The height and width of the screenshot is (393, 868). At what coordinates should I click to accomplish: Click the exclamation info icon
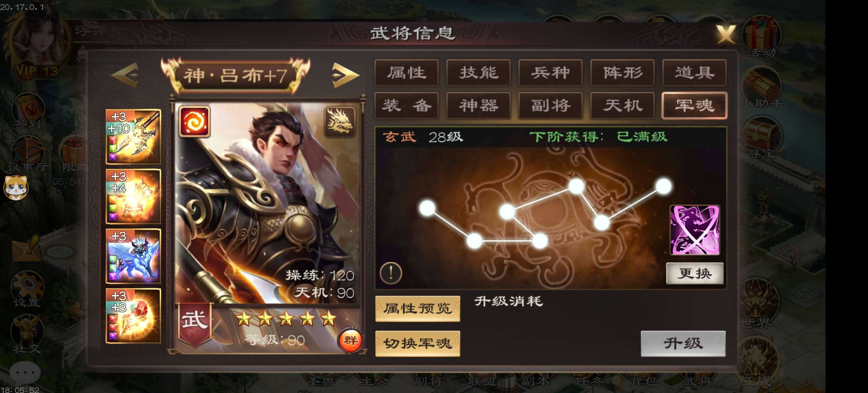tap(390, 272)
